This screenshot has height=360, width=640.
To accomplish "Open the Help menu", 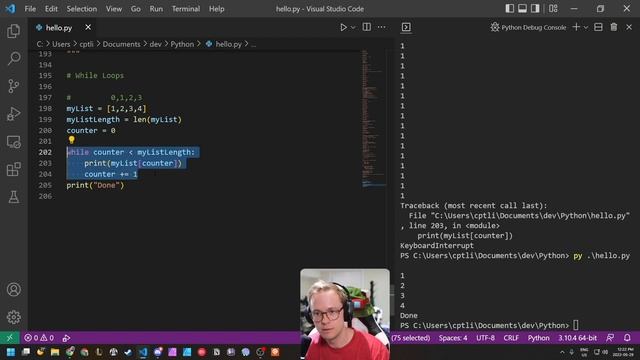I will pyautogui.click(x=216, y=9).
